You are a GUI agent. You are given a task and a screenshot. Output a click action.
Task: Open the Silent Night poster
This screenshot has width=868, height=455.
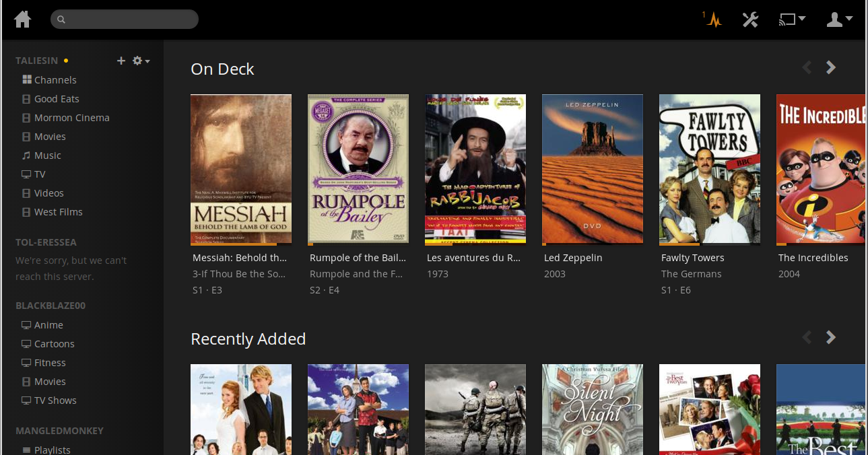[x=593, y=409]
